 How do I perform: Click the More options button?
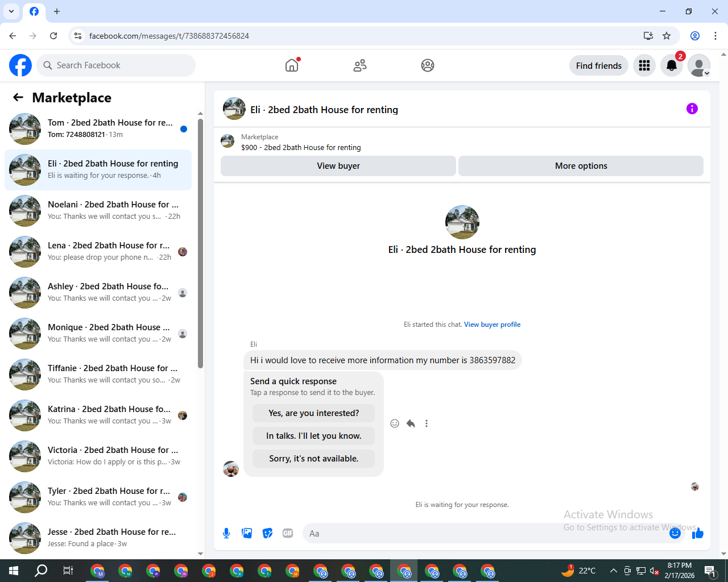581,166
